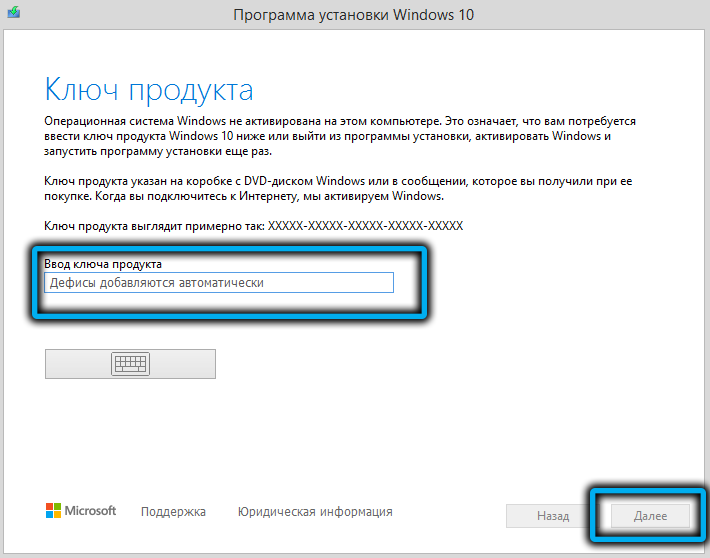Open the Поддержка link
This screenshot has height=558, width=710.
click(173, 512)
